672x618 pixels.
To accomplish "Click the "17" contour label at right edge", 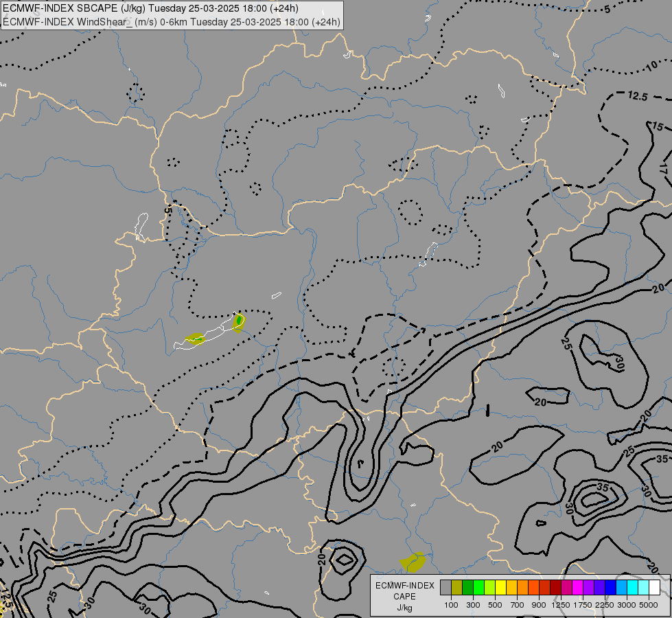I will point(664,168).
